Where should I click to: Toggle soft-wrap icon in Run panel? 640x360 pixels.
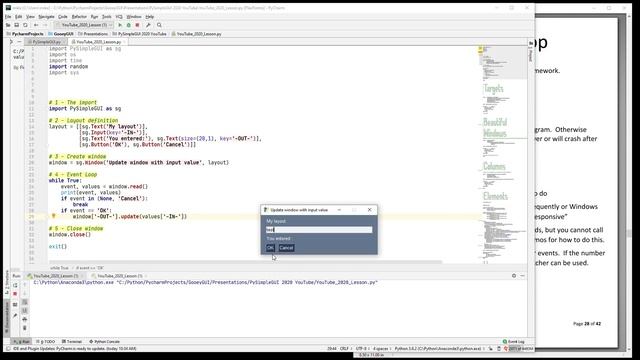[24, 302]
